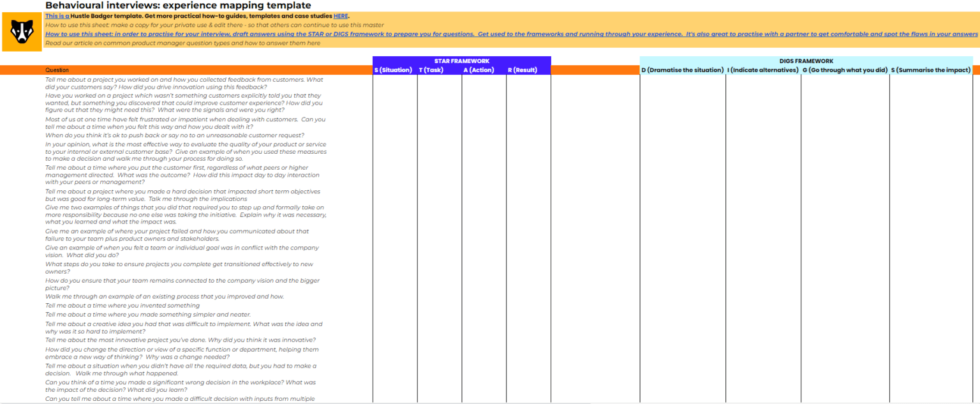
Task: Select the 'Tell me about a time where you invented something' question
Action: 122,306
